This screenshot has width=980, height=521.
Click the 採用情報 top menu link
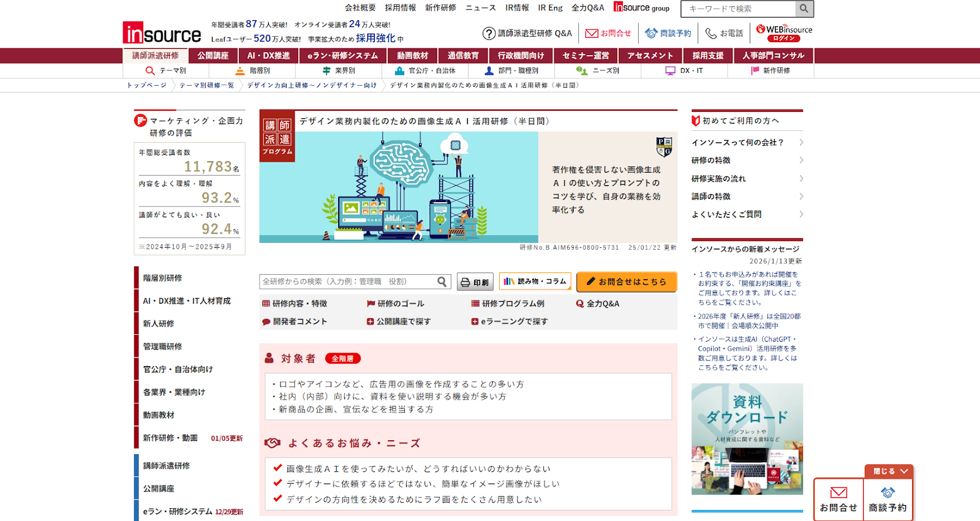point(401,8)
